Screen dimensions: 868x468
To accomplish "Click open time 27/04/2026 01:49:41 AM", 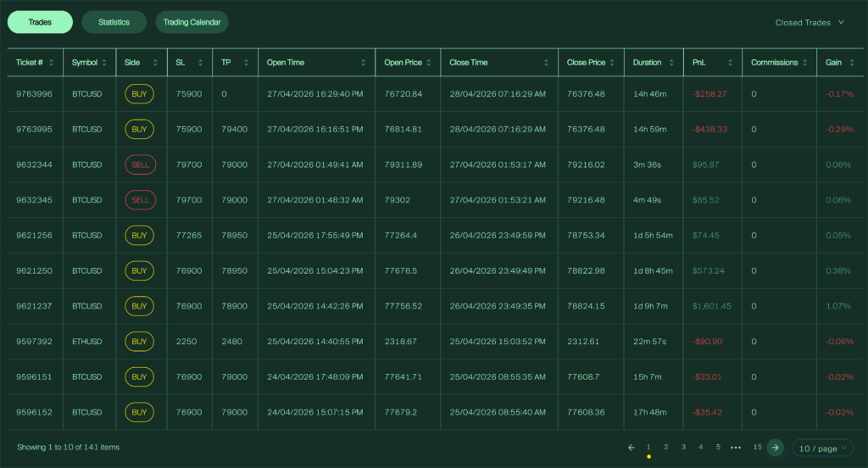I will (315, 164).
